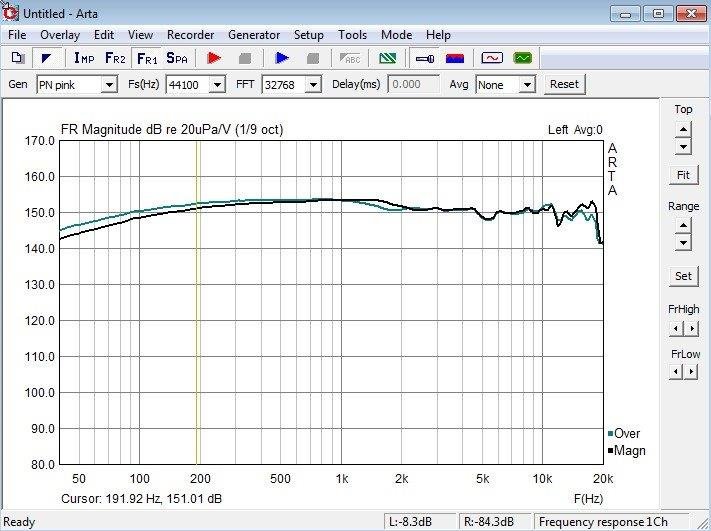Screen dimensions: 711x531
Task: Open the Overlay menu
Action: (x=59, y=35)
